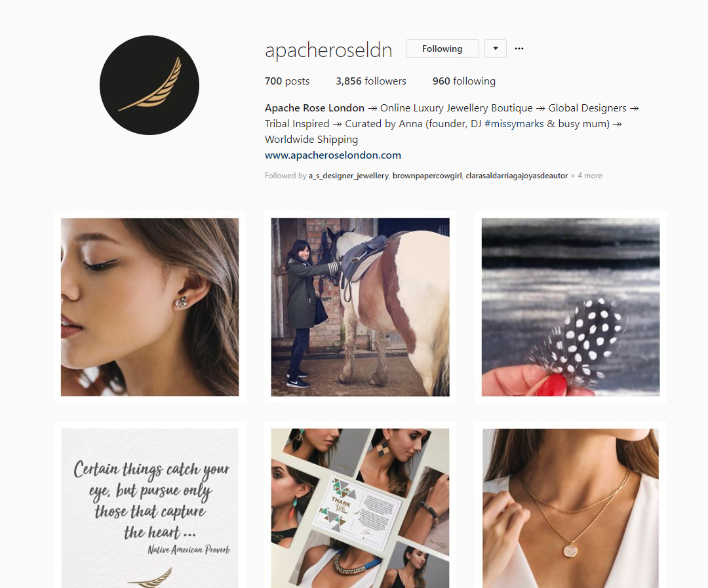Open the Thank You collage post

pyautogui.click(x=361, y=508)
